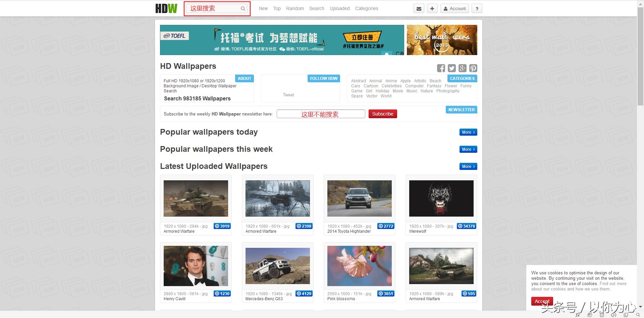Share on Facebook icon

[x=441, y=69]
